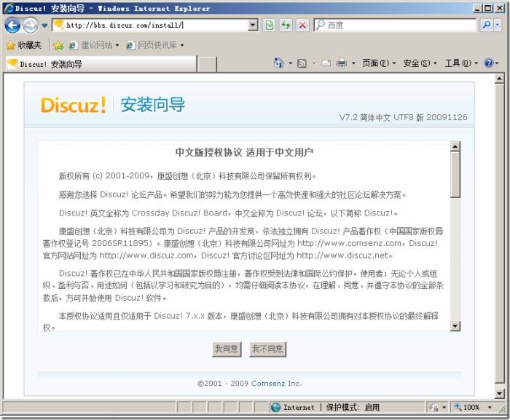Click the add to favorites bar icon
This screenshot has width=510, height=420.
point(58,46)
